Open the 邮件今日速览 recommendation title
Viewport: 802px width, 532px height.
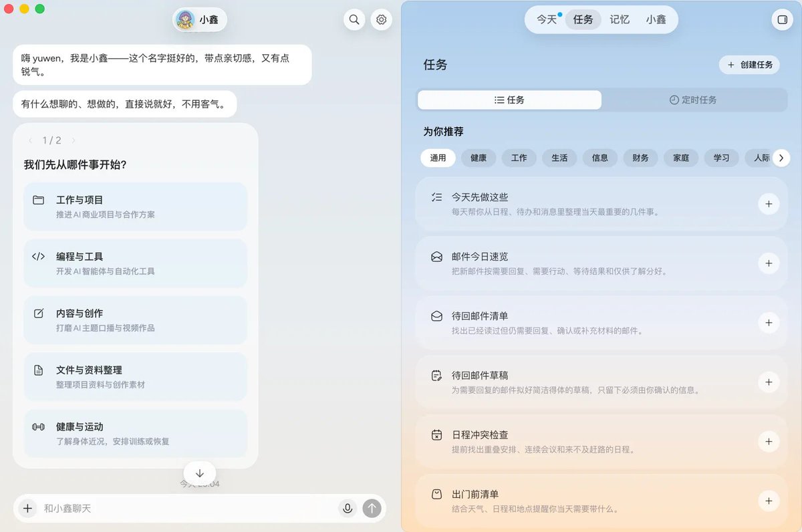(x=480, y=257)
